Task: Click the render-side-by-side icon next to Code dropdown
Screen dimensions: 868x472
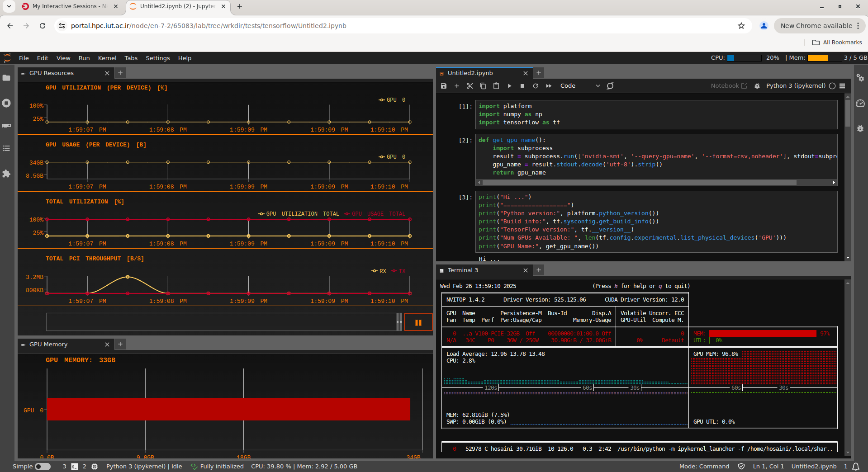Action: 610,86
